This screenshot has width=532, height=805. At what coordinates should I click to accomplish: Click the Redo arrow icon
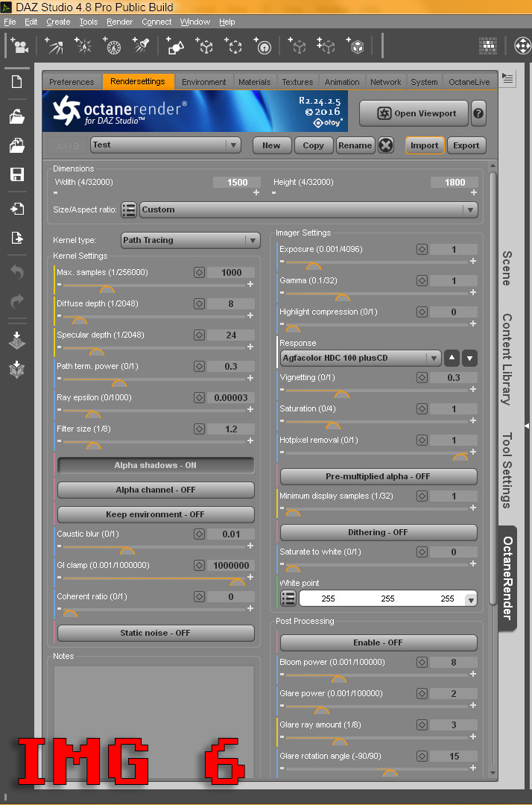(17, 301)
